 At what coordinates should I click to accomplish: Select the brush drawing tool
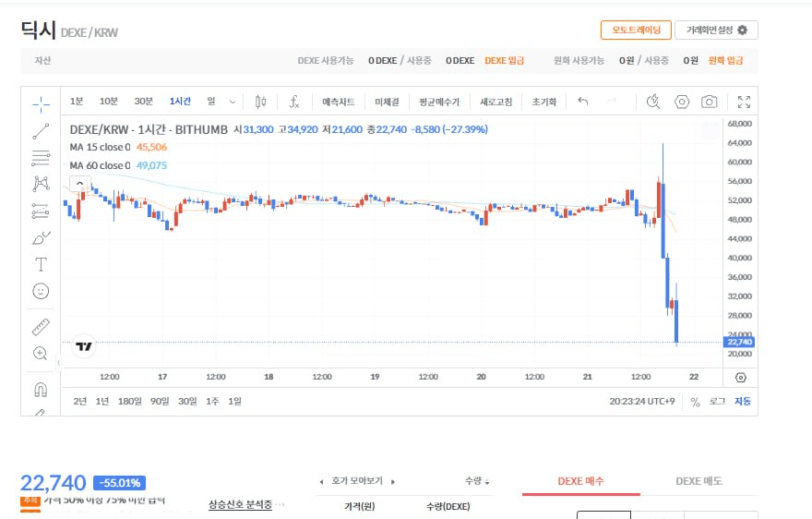(41, 237)
